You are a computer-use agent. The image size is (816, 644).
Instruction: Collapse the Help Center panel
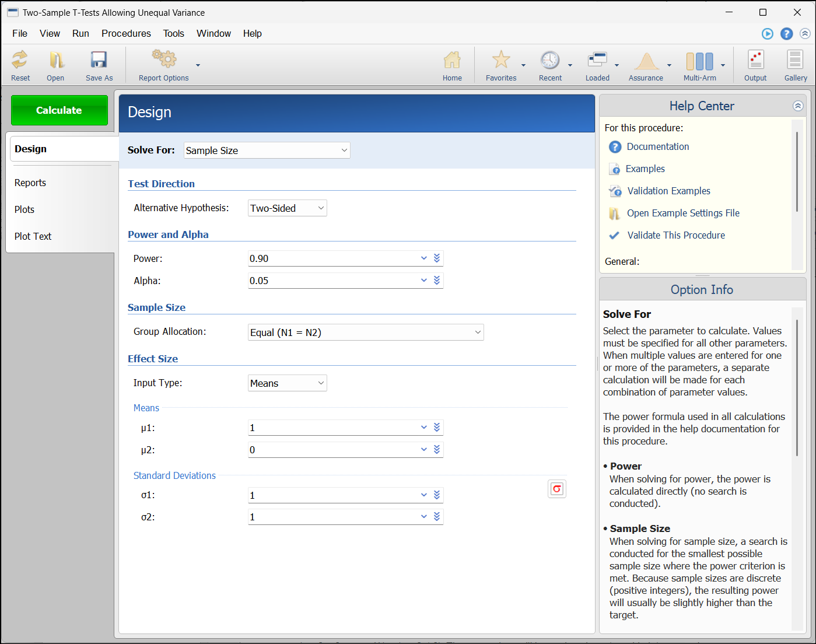pyautogui.click(x=798, y=106)
